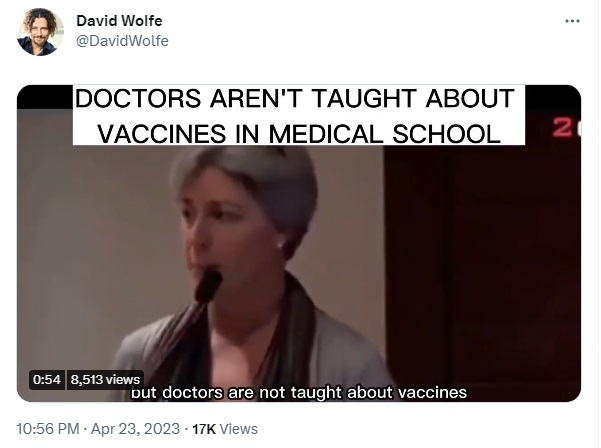Click the subtitle 'but doctors are not taught about vaccines'

click(x=299, y=392)
